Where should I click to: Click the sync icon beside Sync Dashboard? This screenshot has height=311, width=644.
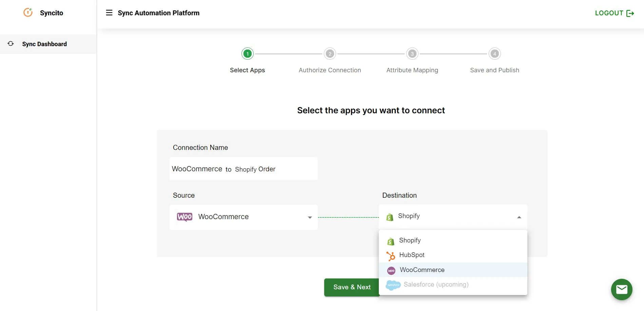pos(11,44)
